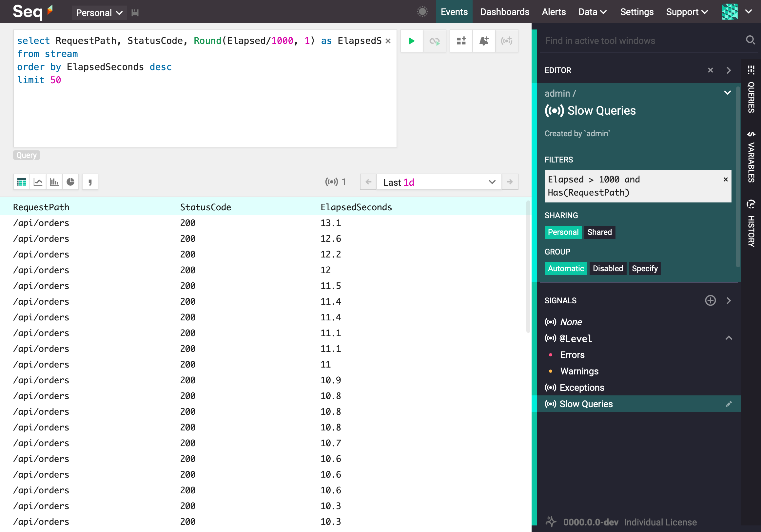Set group to Disabled
Screen dimensions: 761x532
(608, 269)
